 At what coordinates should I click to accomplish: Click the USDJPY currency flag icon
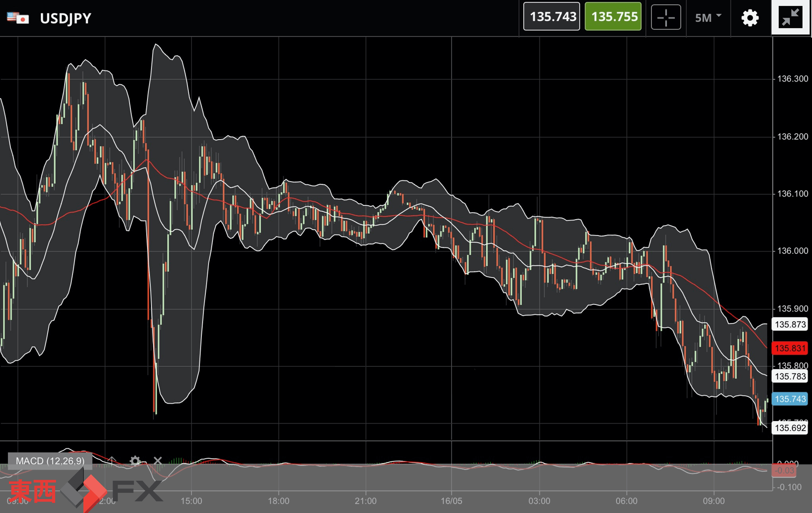(18, 18)
